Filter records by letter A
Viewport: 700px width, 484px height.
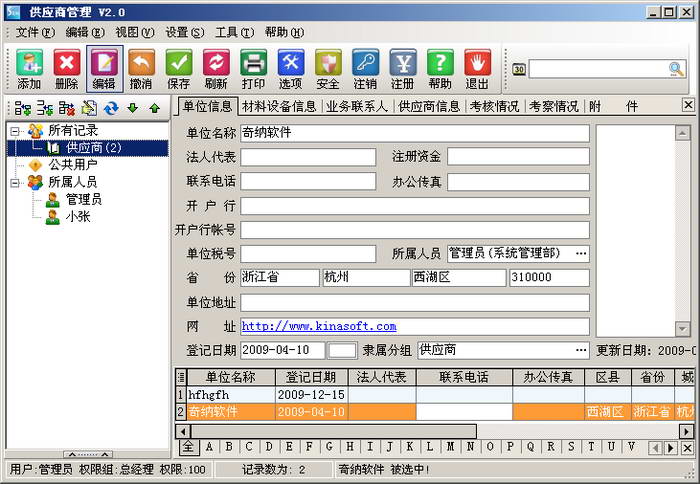click(209, 447)
